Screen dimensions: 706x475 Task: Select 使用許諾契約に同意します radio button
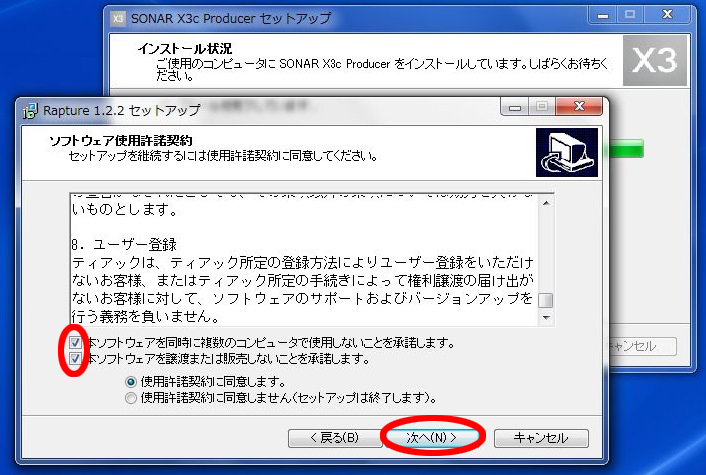click(x=131, y=382)
